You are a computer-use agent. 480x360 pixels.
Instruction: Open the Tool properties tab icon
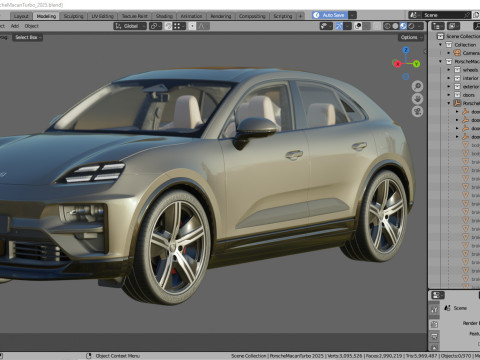pyautogui.click(x=434, y=310)
